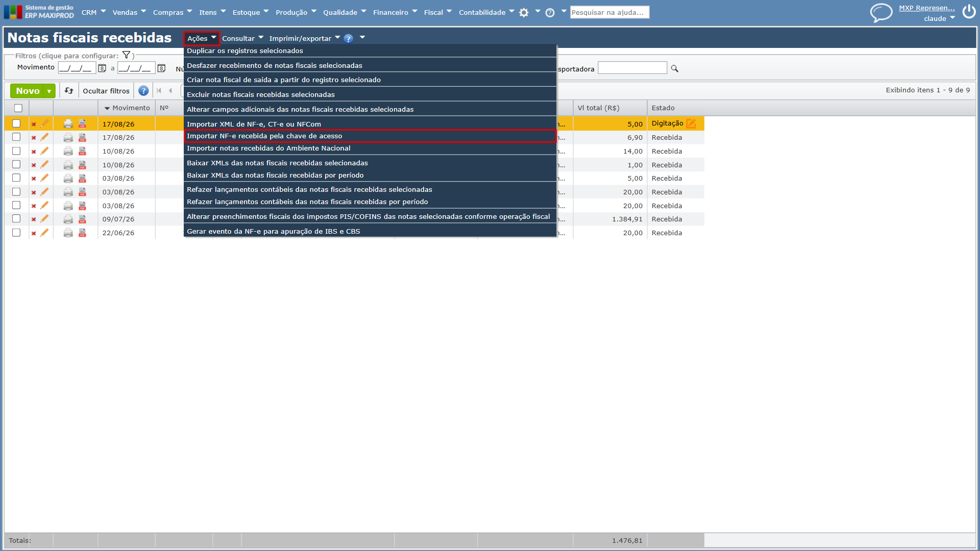980x551 pixels.
Task: Click the transportadora filter input field
Action: pos(632,68)
